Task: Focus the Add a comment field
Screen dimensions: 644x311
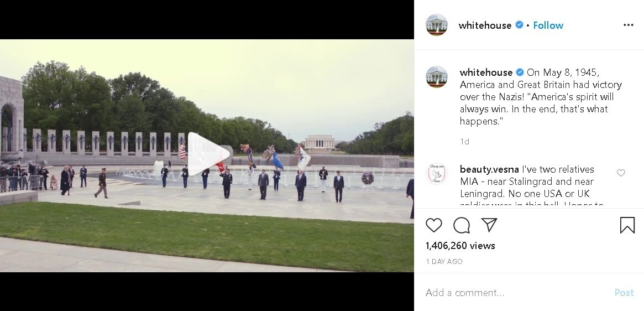Action: click(x=517, y=293)
